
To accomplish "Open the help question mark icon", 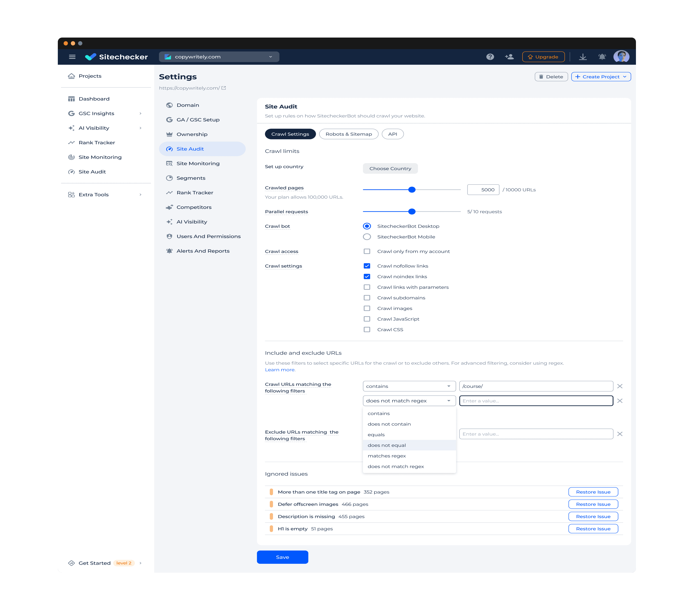I will pyautogui.click(x=490, y=57).
